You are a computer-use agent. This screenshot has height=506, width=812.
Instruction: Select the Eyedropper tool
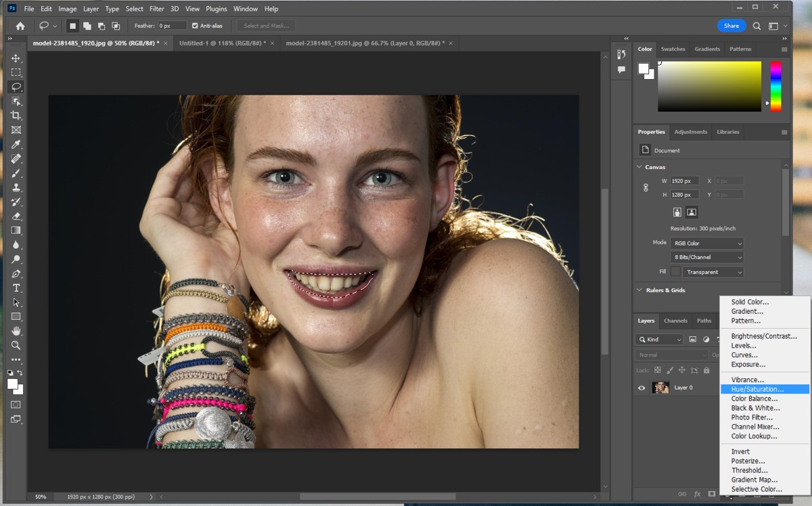tap(16, 145)
